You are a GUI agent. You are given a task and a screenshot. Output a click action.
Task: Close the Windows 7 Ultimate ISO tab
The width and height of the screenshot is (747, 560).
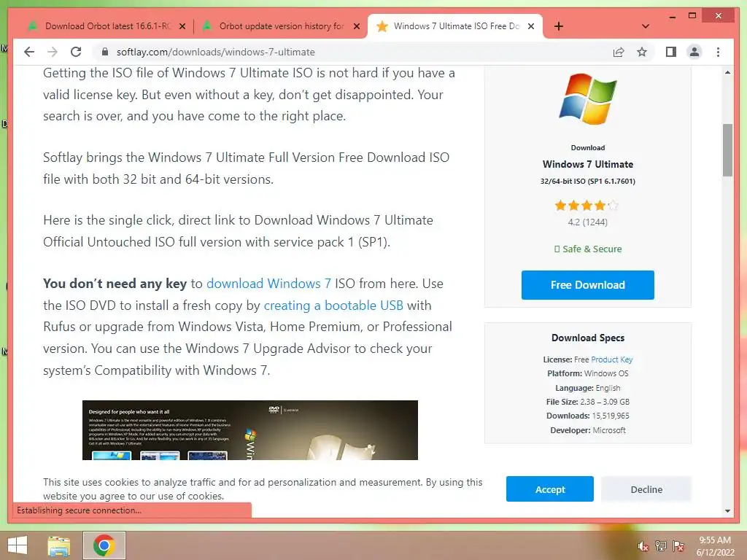[531, 26]
